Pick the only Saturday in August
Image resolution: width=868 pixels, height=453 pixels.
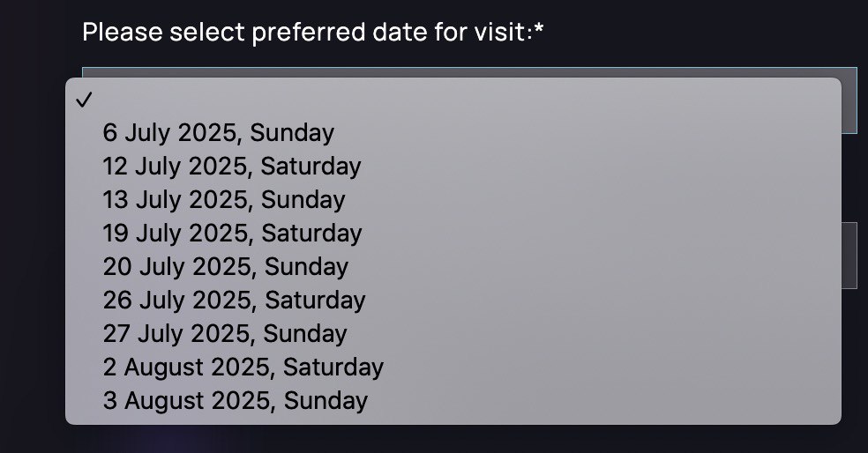coord(243,368)
